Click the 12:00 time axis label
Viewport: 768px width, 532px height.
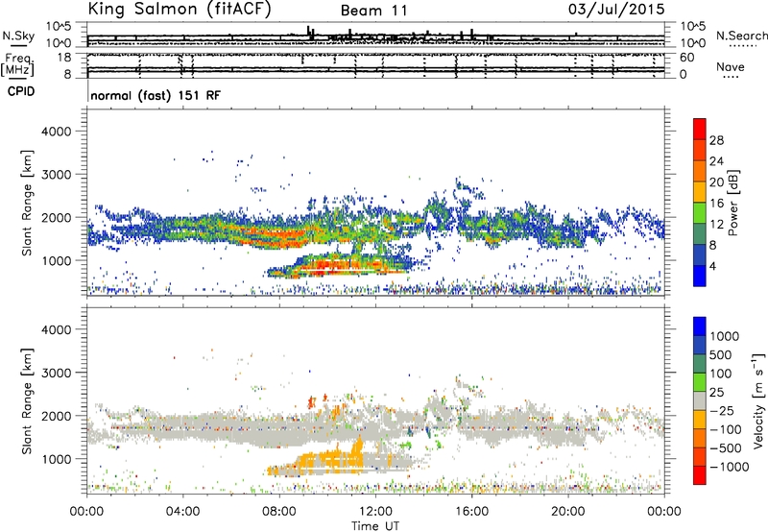coord(375,512)
